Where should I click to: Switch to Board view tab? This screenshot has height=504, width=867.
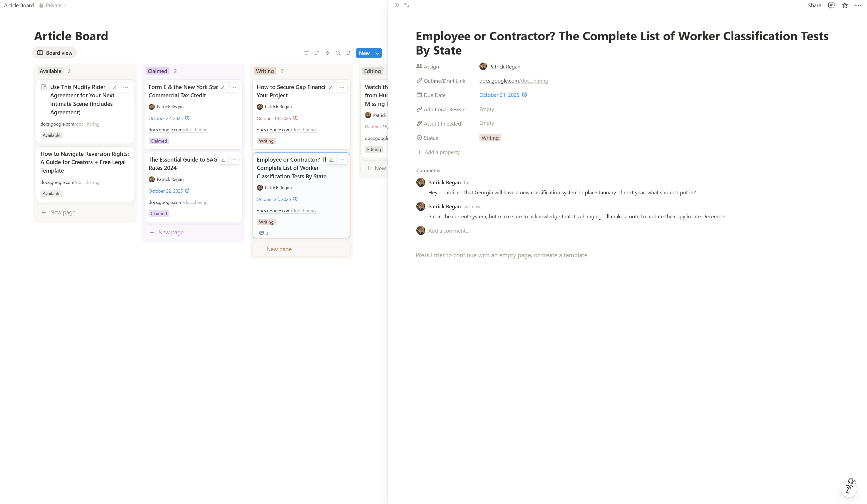pyautogui.click(x=54, y=53)
